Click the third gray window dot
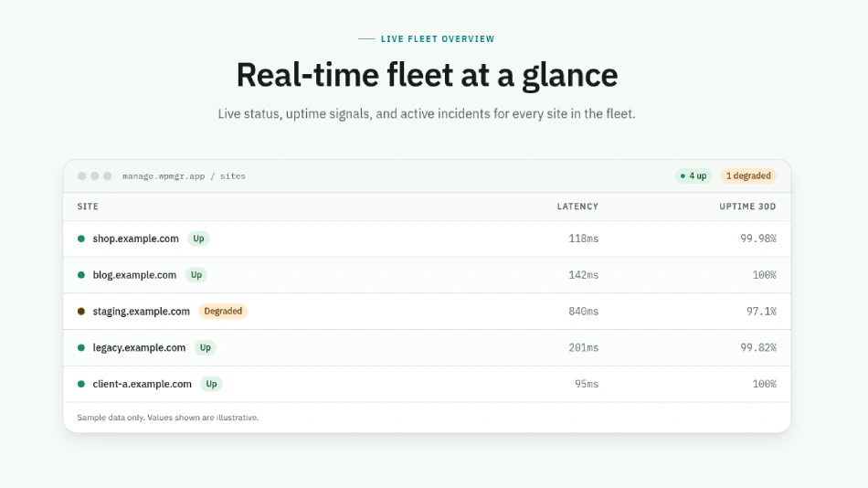The image size is (868, 488). pos(108,176)
